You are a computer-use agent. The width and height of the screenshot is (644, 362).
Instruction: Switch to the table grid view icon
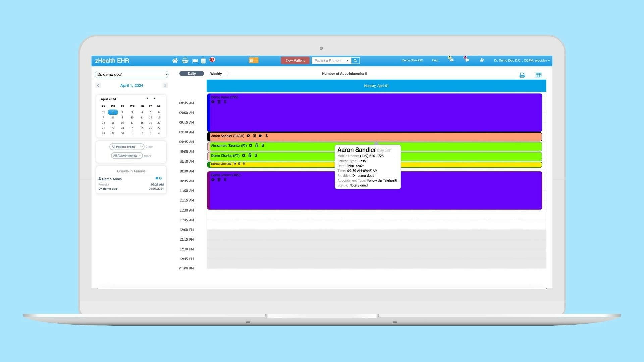pyautogui.click(x=538, y=75)
